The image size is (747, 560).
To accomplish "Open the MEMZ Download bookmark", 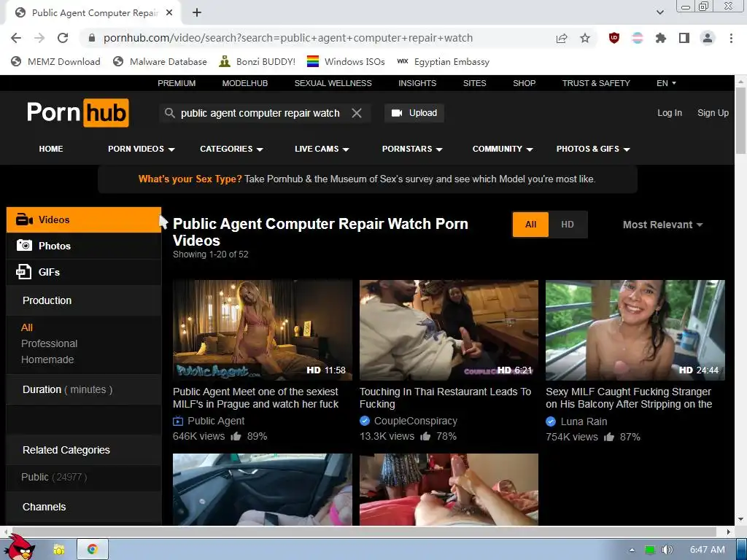I will 55,61.
